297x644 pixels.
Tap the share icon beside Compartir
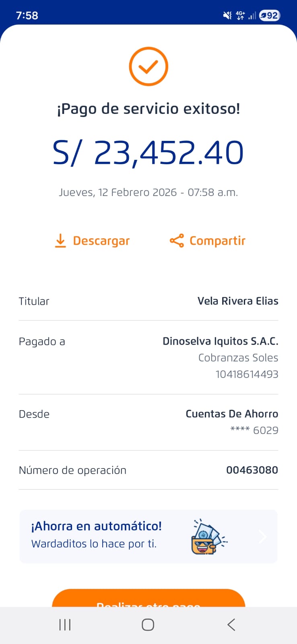click(177, 241)
